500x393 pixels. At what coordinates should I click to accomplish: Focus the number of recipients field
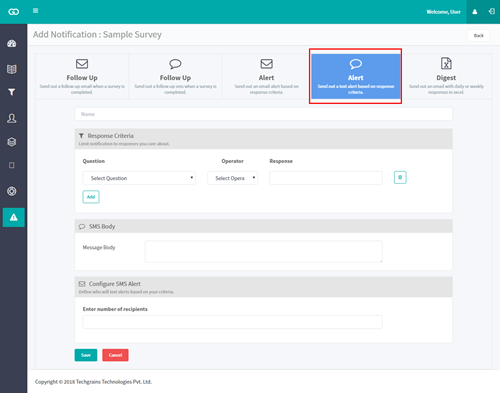point(233,322)
